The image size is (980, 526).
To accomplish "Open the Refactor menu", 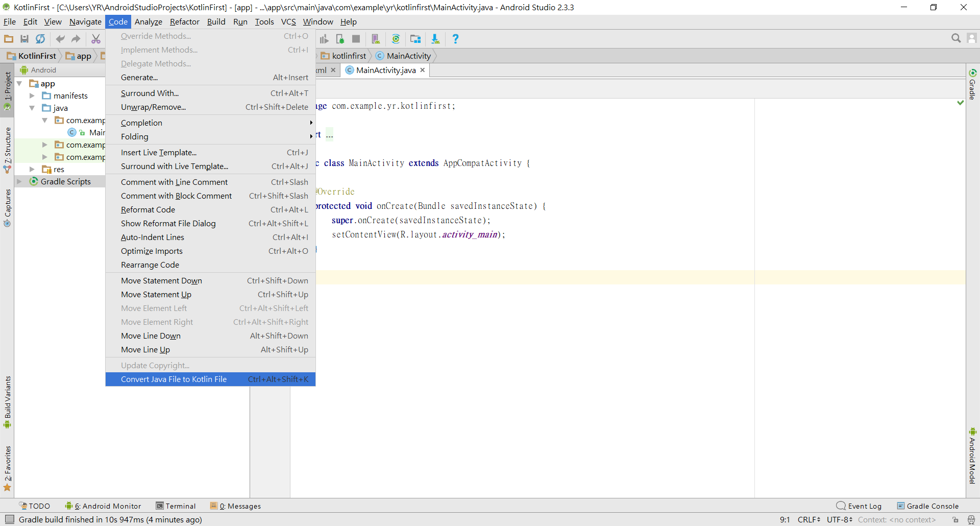I will tap(185, 22).
